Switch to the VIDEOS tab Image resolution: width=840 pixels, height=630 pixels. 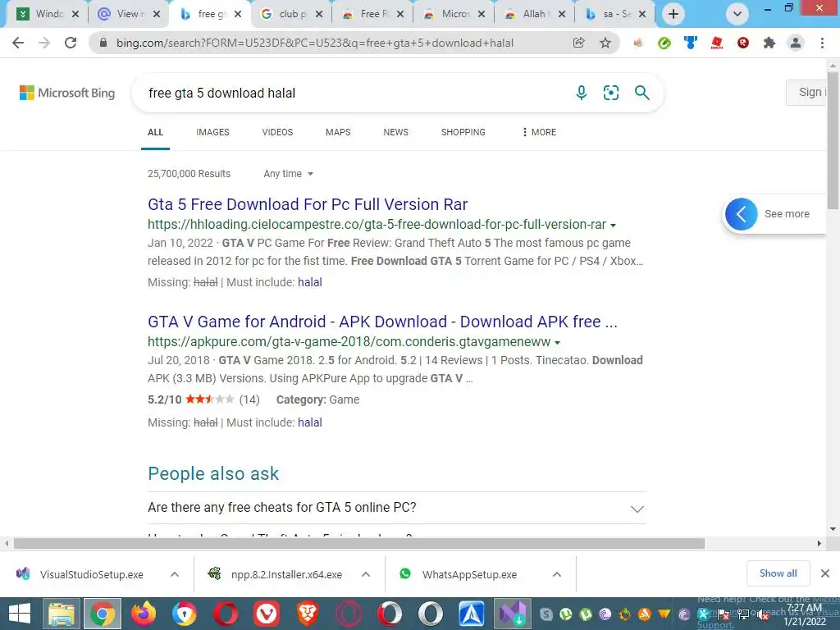[277, 132]
